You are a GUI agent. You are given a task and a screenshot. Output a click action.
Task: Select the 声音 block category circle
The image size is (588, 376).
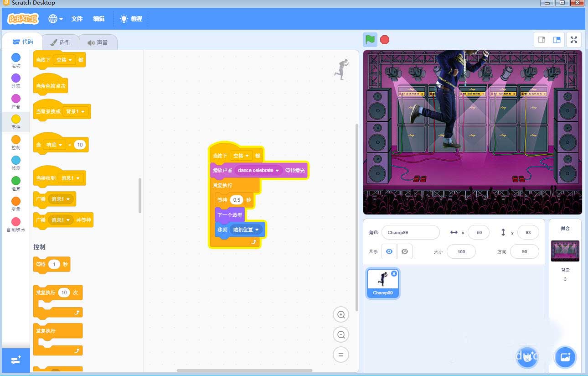click(x=16, y=99)
